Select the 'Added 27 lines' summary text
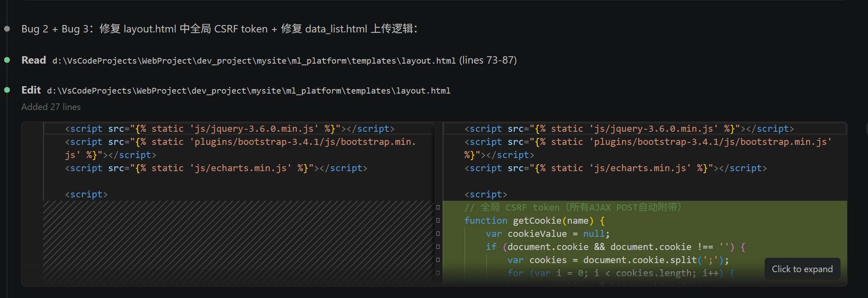 [x=51, y=107]
